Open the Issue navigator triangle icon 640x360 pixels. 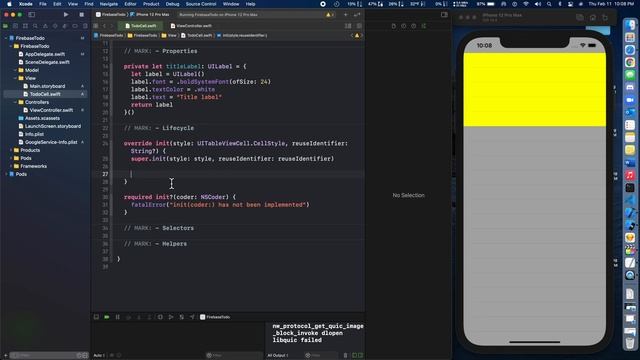(x=45, y=26)
